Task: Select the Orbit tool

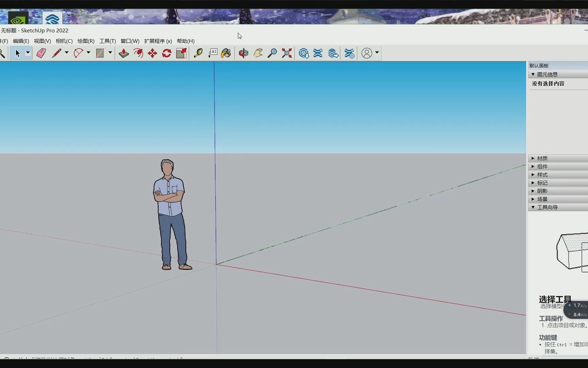Action: (x=243, y=53)
